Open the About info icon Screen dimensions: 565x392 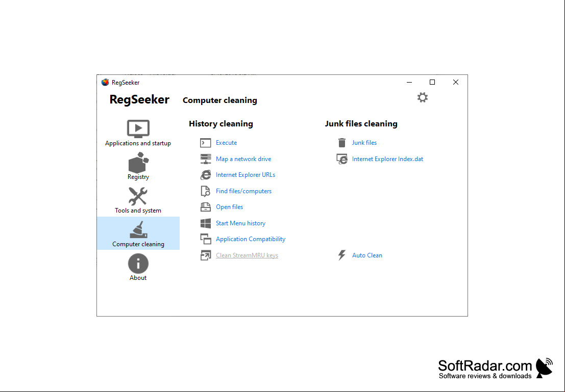138,264
